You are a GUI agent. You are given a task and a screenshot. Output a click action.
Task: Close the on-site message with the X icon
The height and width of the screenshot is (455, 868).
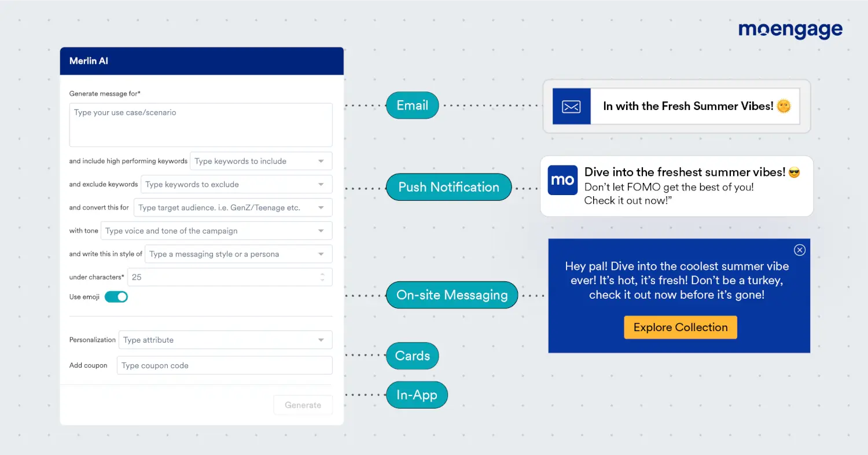800,250
